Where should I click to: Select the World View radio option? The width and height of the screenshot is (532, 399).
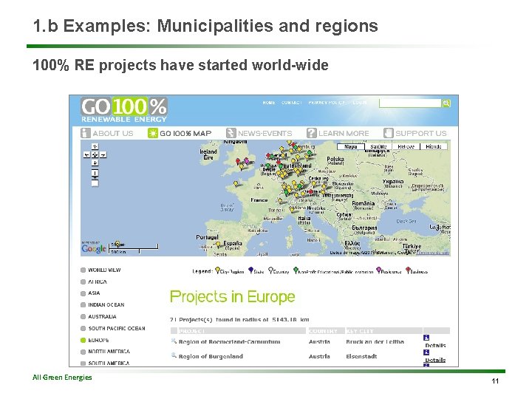tap(83, 270)
